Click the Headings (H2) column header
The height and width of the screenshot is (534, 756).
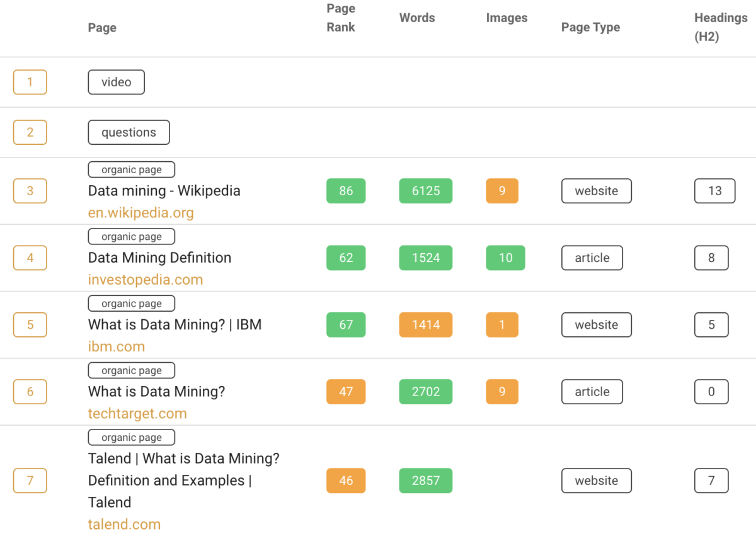click(720, 27)
